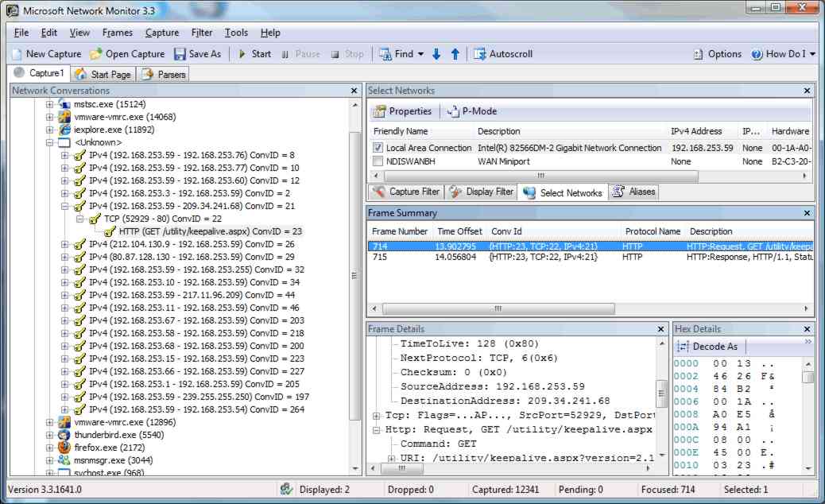Click the Frame Summary horizontal scrollbar thumb
Image resolution: width=825 pixels, height=504 pixels.
pos(498,308)
